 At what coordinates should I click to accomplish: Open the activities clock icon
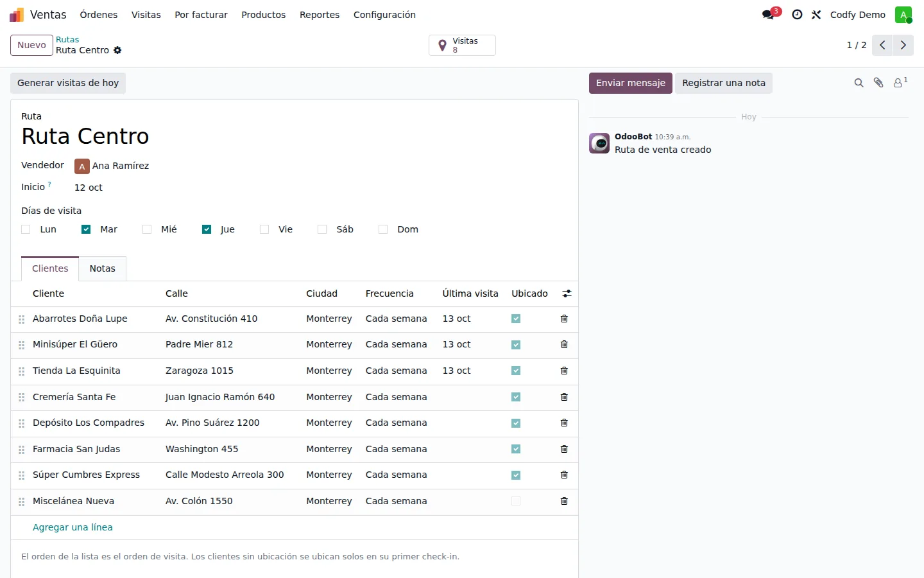point(797,15)
